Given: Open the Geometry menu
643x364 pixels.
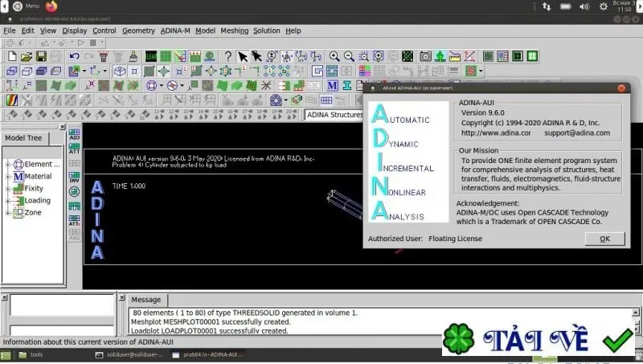Looking at the screenshot, I should 138,31.
